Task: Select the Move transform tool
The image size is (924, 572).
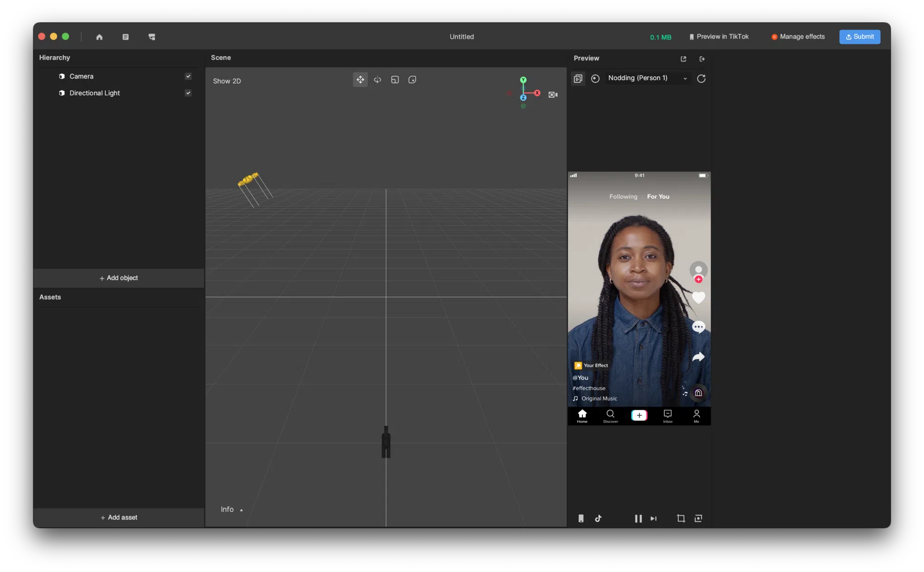Action: (x=360, y=80)
